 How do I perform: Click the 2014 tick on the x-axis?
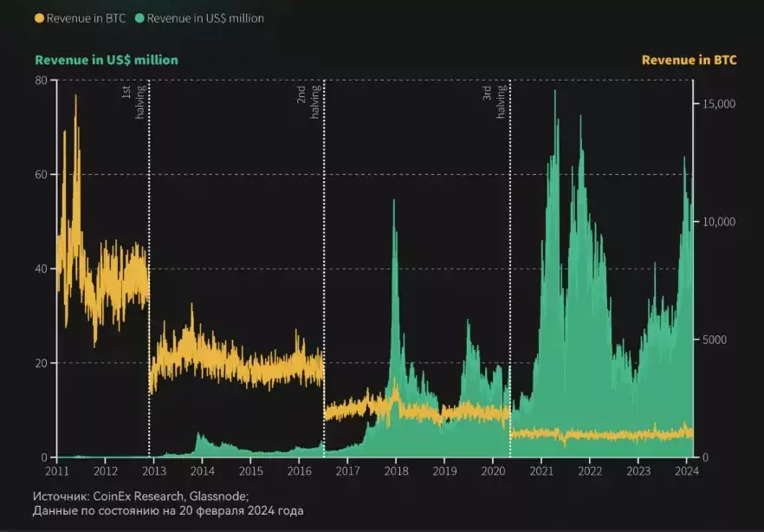202,471
